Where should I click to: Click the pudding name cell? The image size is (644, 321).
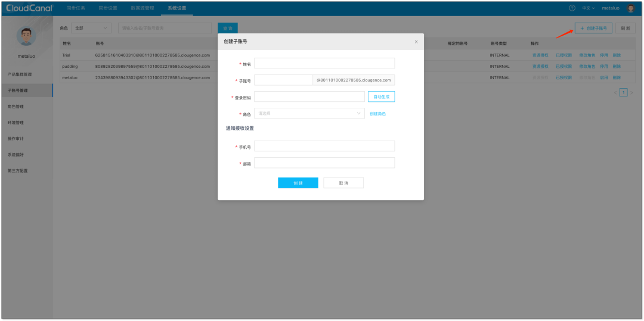point(70,67)
